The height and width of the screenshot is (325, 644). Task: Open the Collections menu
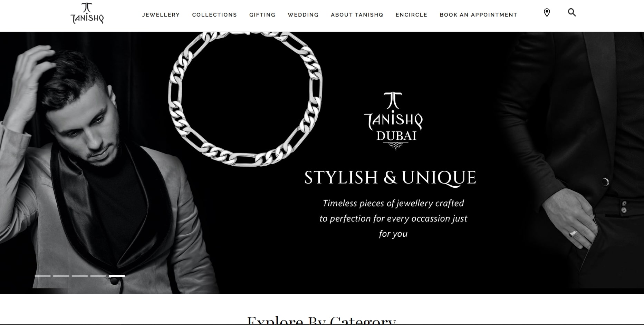tap(214, 15)
